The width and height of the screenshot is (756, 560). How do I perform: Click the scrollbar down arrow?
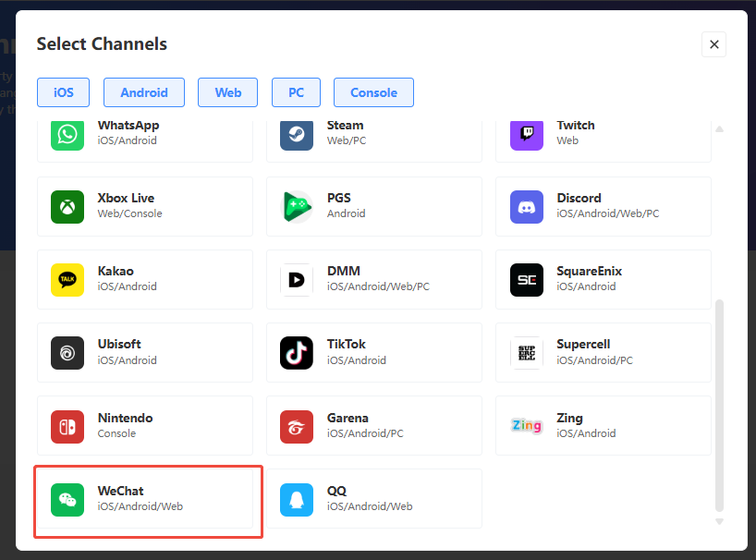pyautogui.click(x=719, y=523)
